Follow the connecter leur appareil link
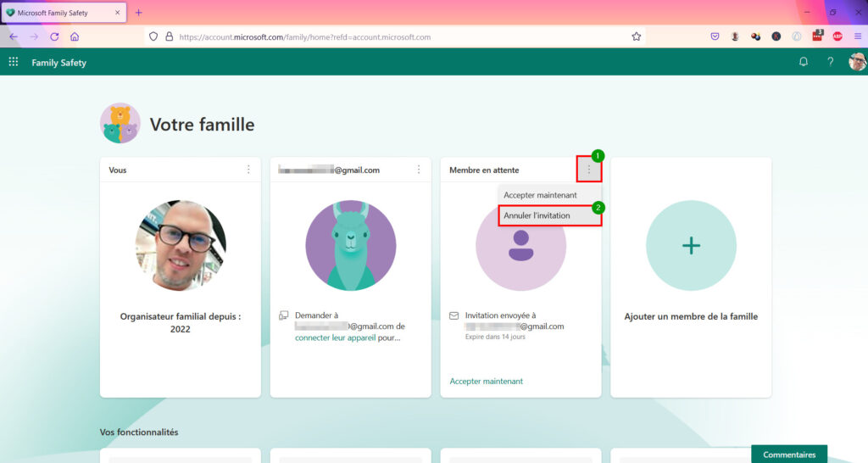 coord(335,337)
